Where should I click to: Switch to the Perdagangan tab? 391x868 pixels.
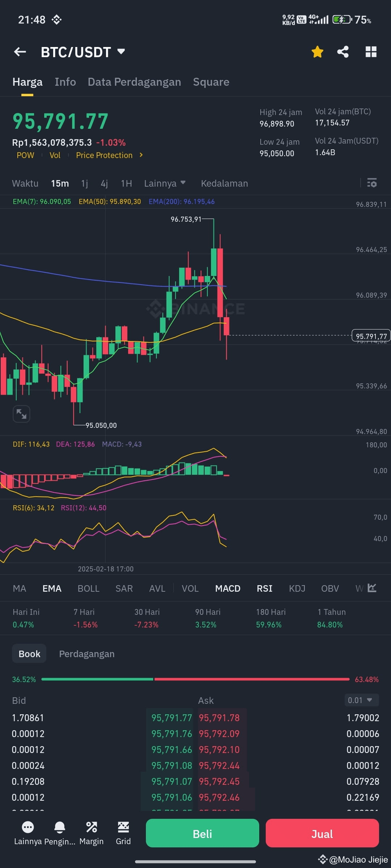(87, 654)
